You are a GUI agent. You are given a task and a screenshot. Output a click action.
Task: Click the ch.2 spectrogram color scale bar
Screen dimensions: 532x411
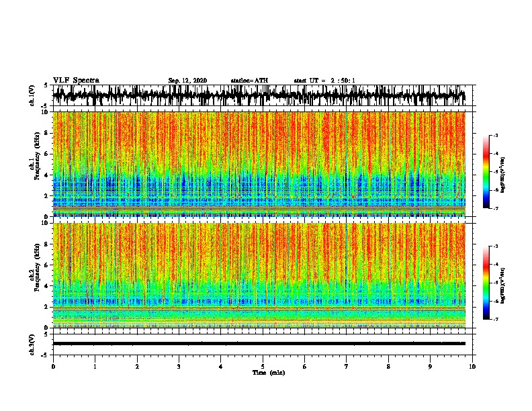[486, 283]
